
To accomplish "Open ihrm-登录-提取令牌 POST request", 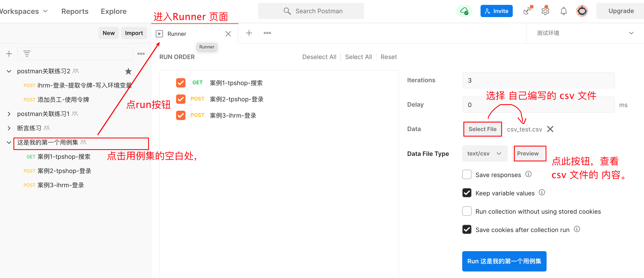I will [x=77, y=86].
